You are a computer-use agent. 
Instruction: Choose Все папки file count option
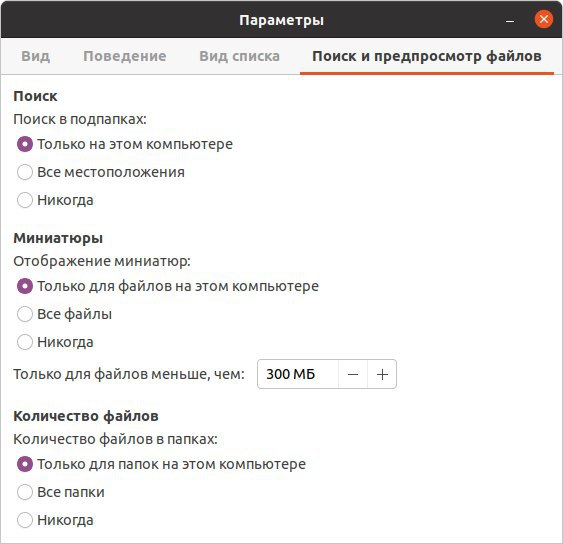click(61, 493)
